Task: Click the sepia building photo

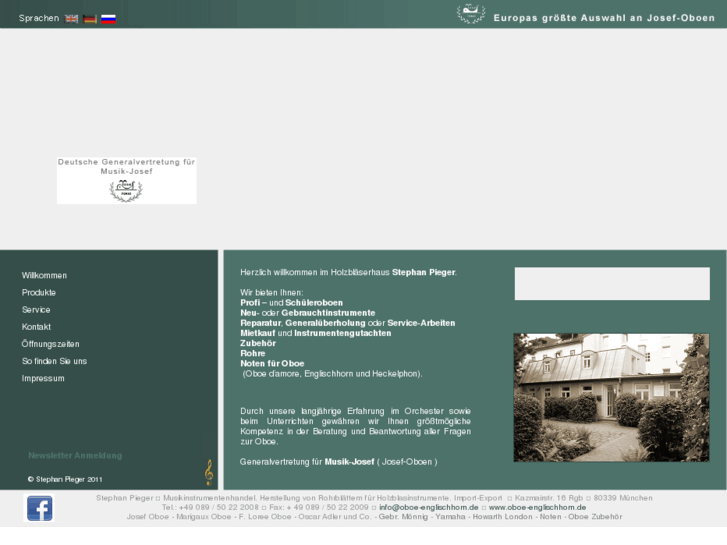Action: pos(611,398)
